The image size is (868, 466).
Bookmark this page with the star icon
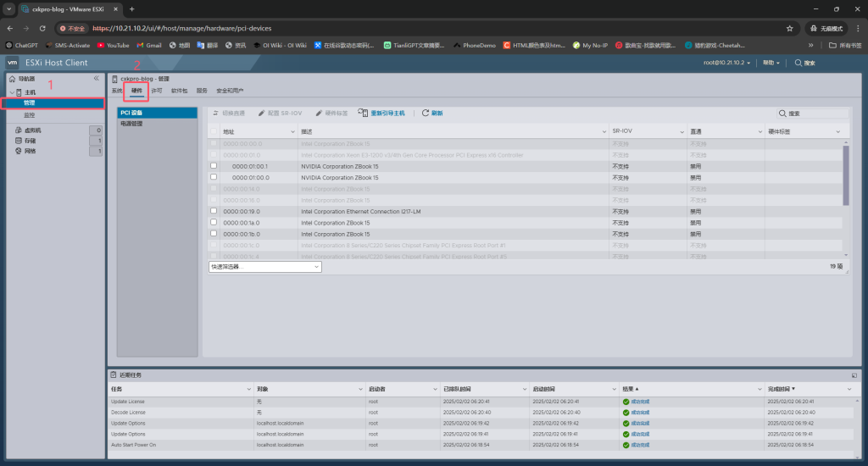tap(789, 28)
